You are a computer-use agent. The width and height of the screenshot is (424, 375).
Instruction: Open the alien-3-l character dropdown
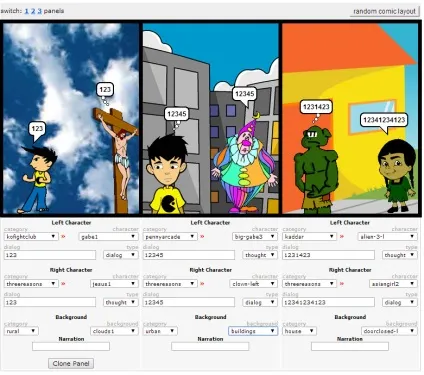tap(387, 237)
